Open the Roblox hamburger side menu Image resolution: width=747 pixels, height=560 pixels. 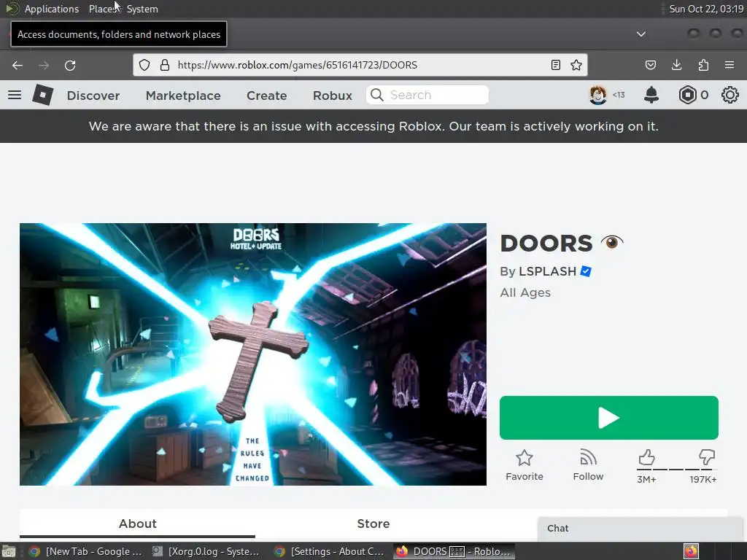click(15, 95)
